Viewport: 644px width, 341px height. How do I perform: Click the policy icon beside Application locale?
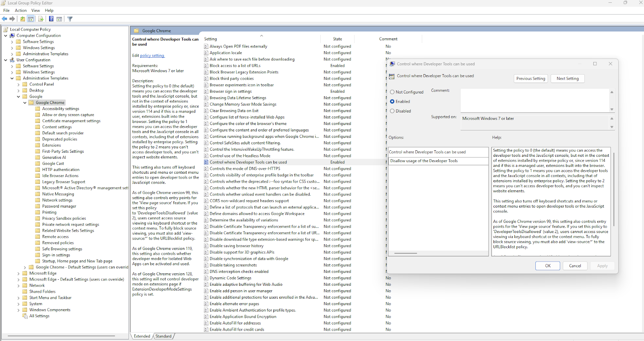coord(206,53)
